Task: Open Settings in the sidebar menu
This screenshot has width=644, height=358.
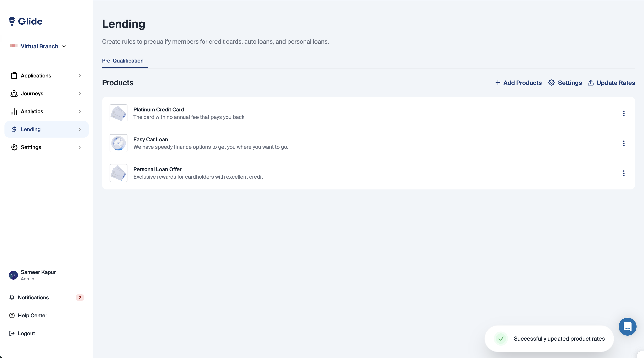Action: (x=46, y=147)
